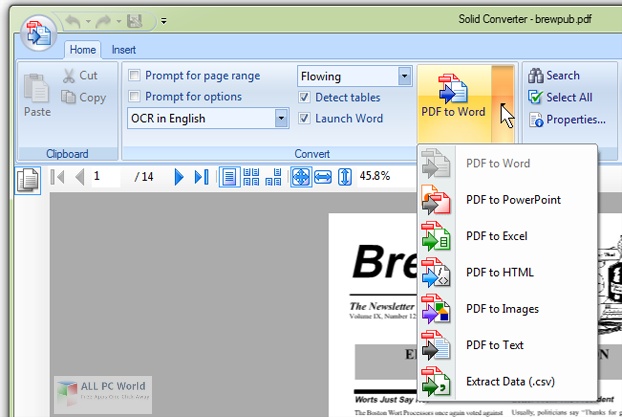Viewport: 622px width, 417px height.
Task: Choose PDF to Excel menu item
Action: point(507,236)
